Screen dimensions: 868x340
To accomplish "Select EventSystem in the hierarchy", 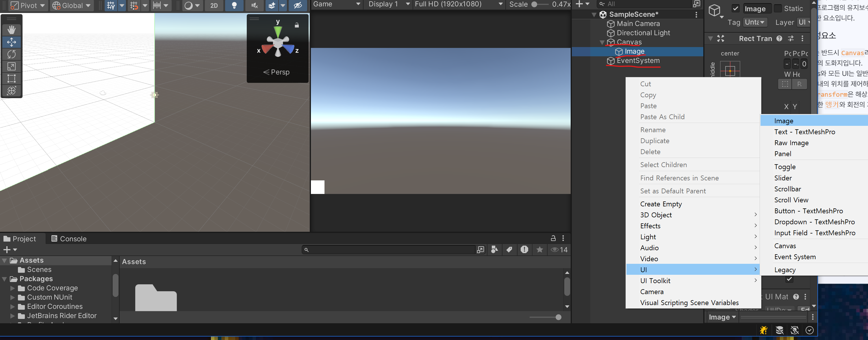I will point(638,61).
